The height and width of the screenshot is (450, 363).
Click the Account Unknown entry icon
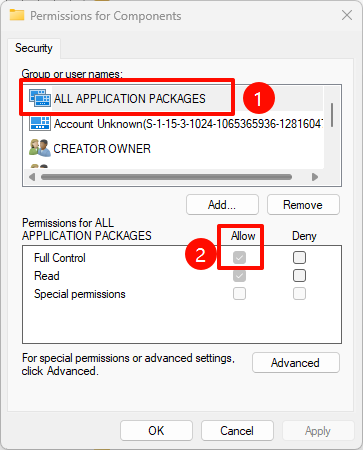[40, 123]
